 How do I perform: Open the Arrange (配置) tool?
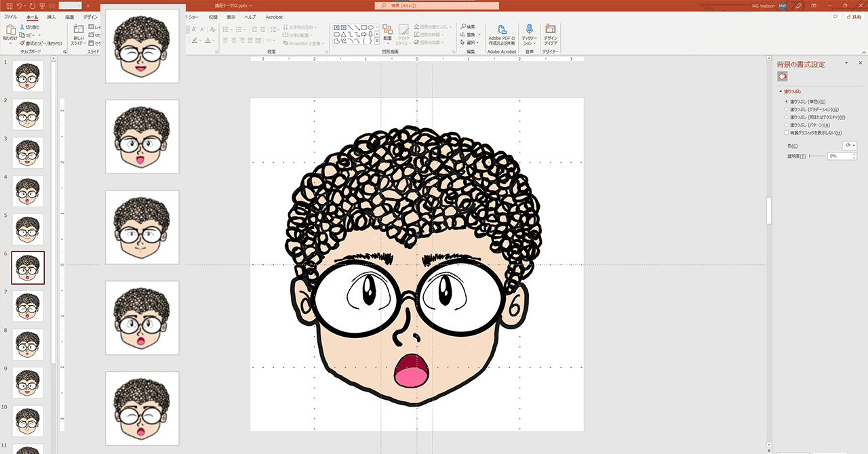pyautogui.click(x=387, y=30)
